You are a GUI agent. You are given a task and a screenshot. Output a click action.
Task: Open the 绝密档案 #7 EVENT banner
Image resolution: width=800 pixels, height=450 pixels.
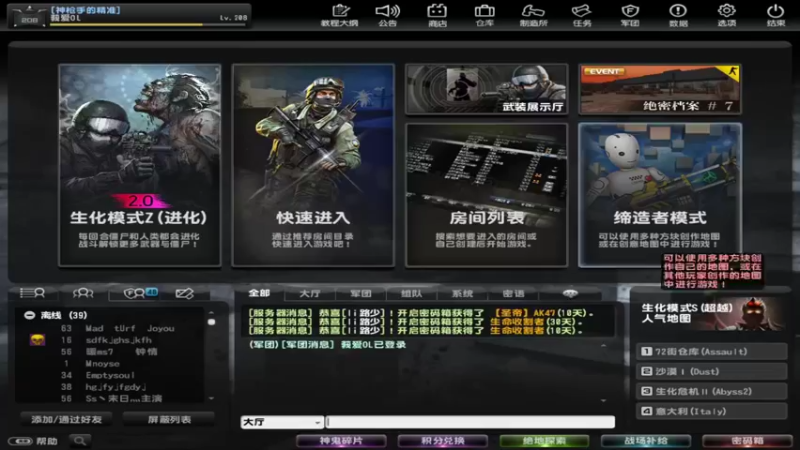(x=660, y=89)
